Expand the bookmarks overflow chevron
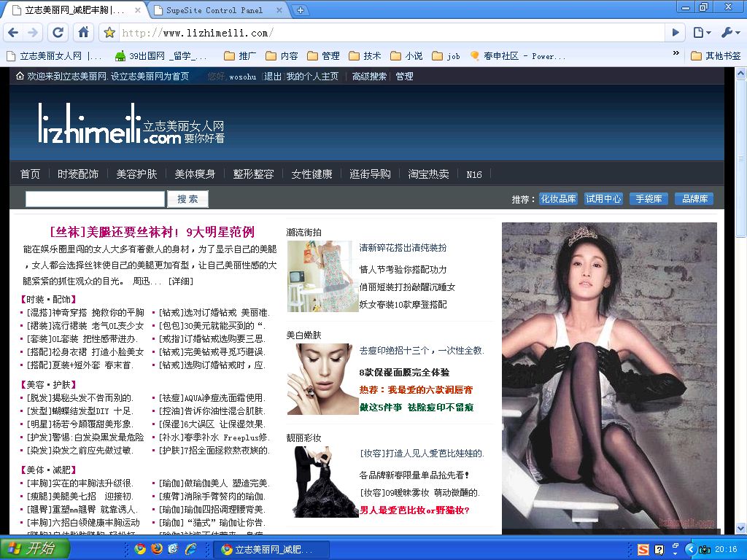The width and height of the screenshot is (747, 560). 676,53
